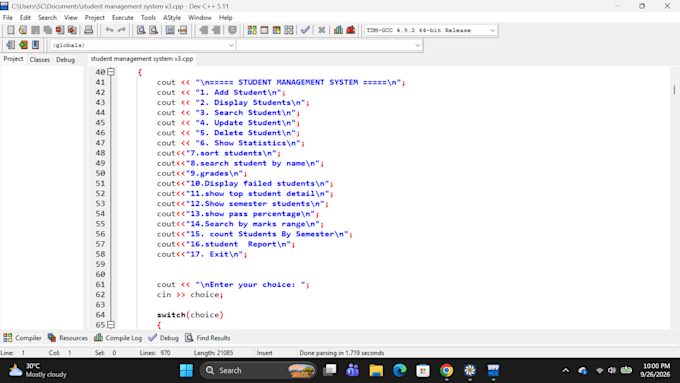Click the Redo toolbar arrow
The width and height of the screenshot is (680, 383).
click(x=121, y=30)
